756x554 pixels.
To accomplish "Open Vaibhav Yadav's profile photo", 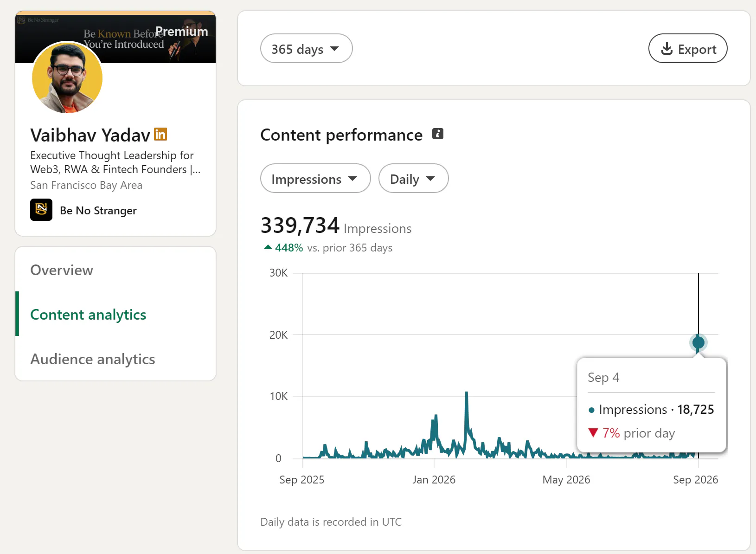I will pyautogui.click(x=67, y=77).
